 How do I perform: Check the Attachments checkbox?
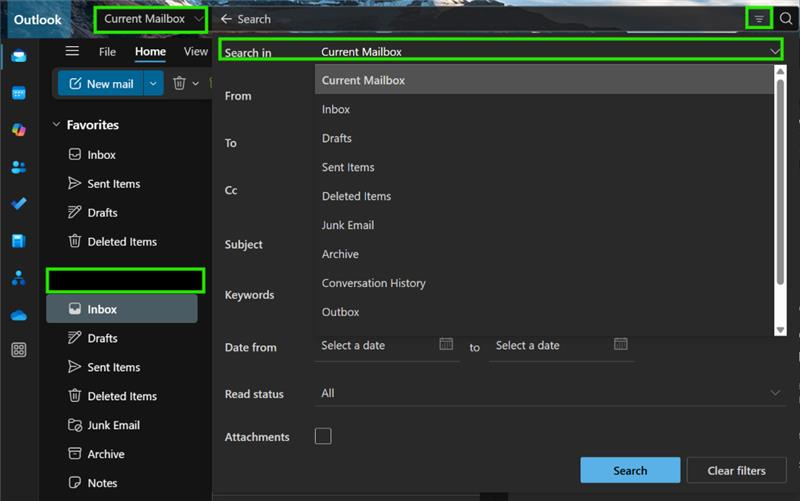tap(323, 436)
